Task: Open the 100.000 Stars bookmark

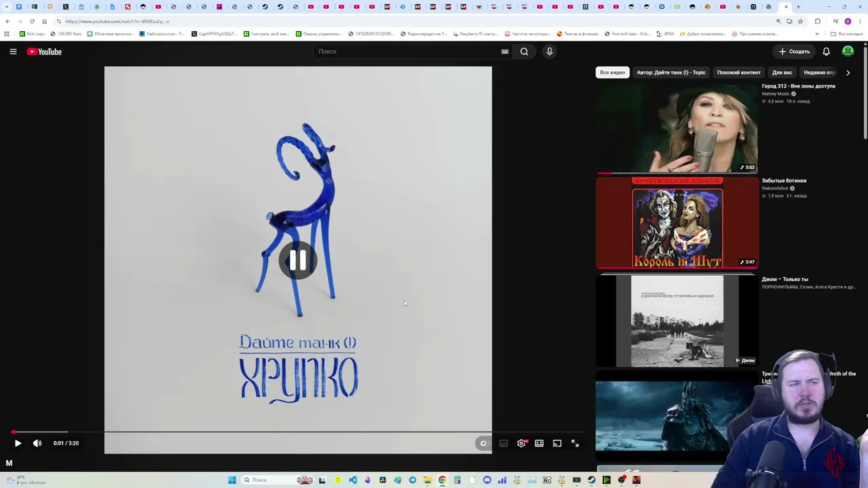Action: coord(66,34)
